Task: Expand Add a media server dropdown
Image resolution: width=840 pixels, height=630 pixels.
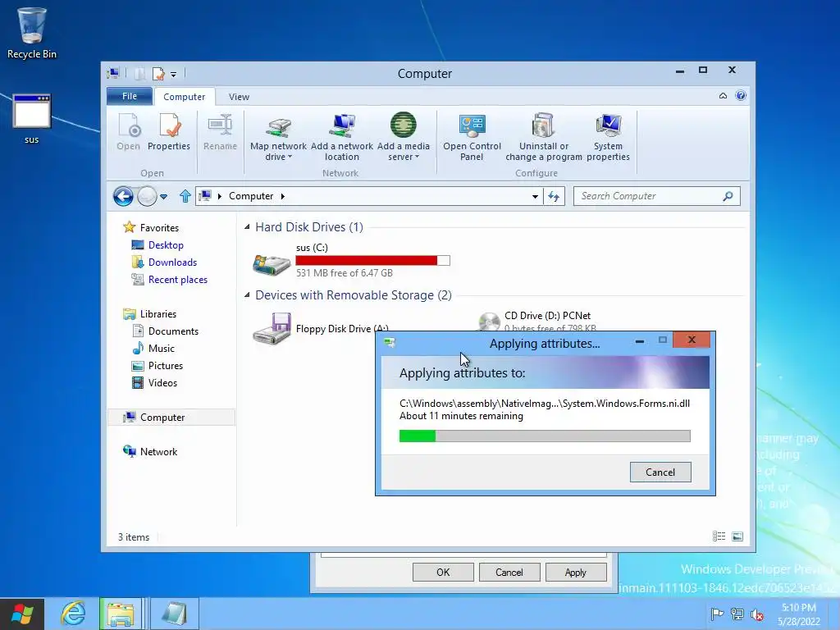Action: coord(417,157)
